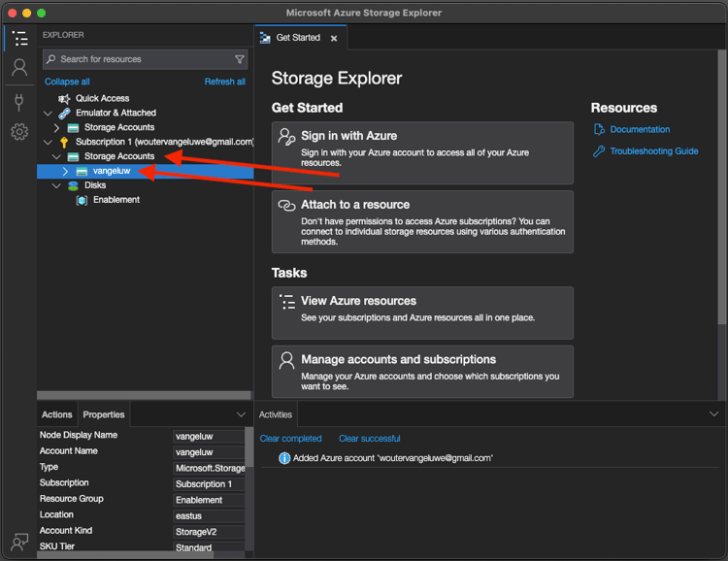
Task: Select the Enablement disk resource group
Action: click(116, 200)
